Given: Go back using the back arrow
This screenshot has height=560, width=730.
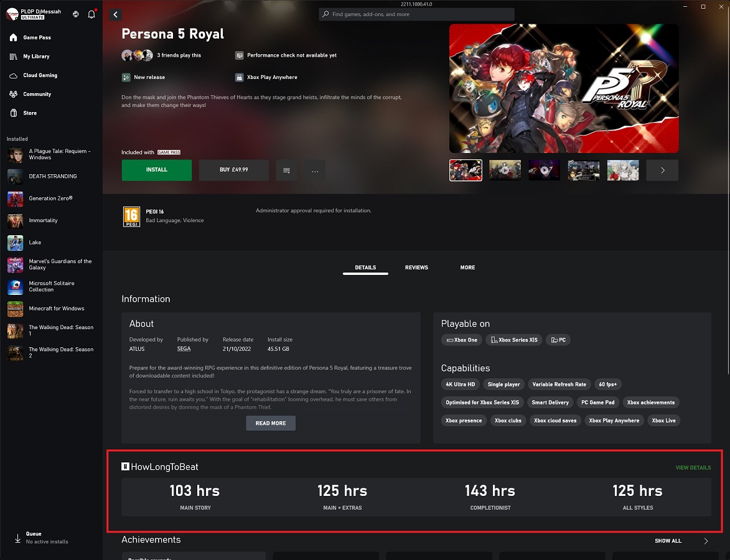Looking at the screenshot, I should [x=115, y=14].
